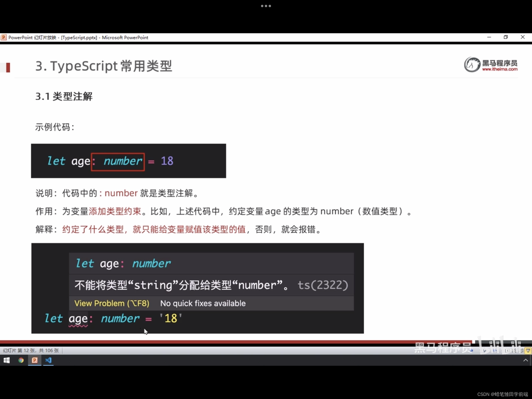The image size is (532, 399).
Task: Click the value '18' in the first code block
Action: pyautogui.click(x=167, y=161)
